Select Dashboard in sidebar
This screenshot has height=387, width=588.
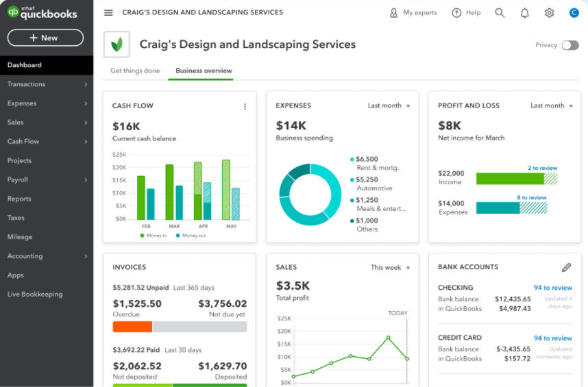pyautogui.click(x=47, y=65)
